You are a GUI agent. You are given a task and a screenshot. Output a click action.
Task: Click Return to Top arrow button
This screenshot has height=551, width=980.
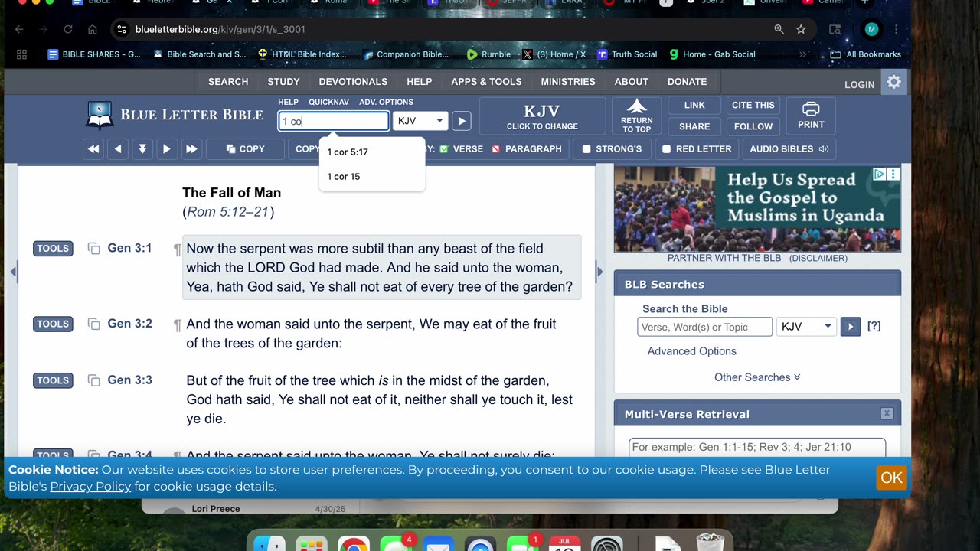[x=636, y=116]
